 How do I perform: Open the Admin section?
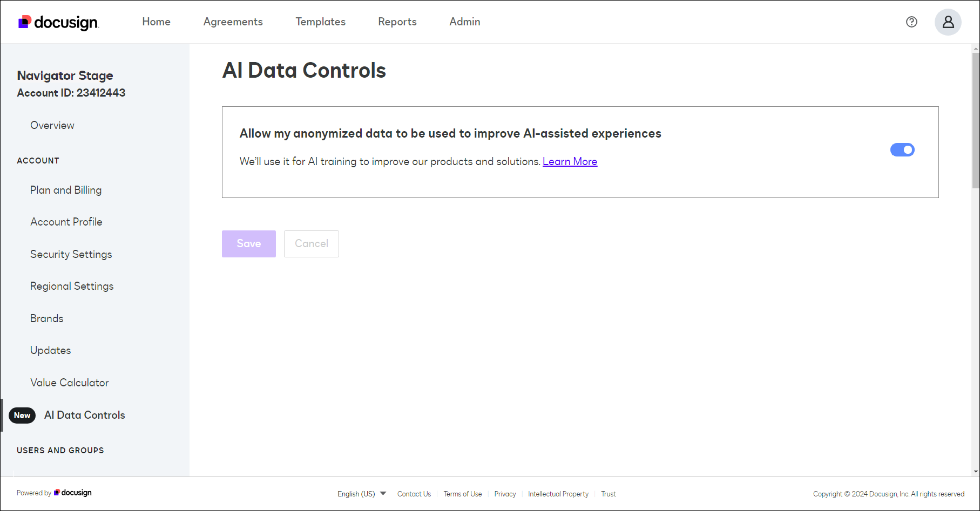pyautogui.click(x=464, y=22)
